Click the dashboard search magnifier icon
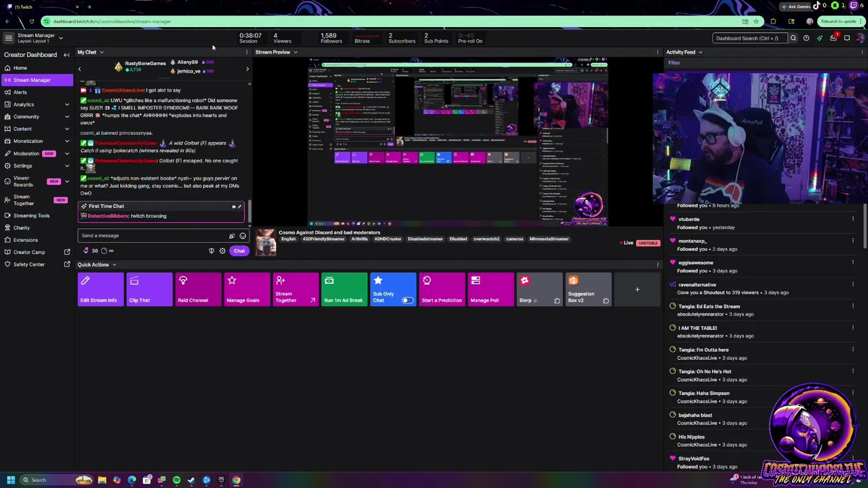This screenshot has width=868, height=488. 793,39
